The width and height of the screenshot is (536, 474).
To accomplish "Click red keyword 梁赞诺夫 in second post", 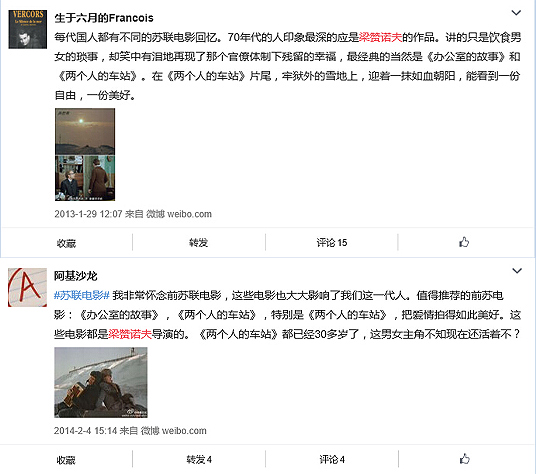I will point(130,334).
